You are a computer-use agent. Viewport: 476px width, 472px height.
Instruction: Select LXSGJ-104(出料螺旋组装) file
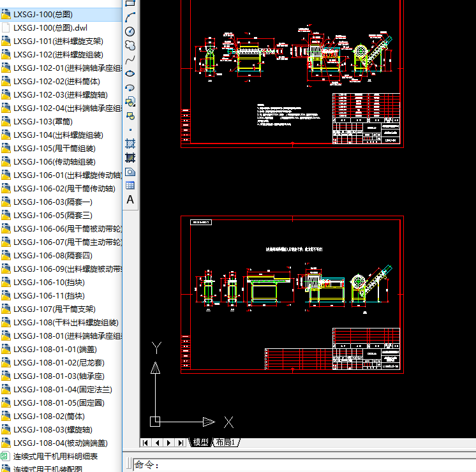point(58,135)
